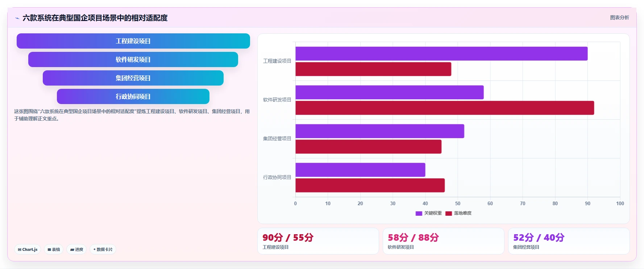This screenshot has height=269, width=644.
Task: Click the purple bar for 行政协同项目
Action: coord(360,170)
